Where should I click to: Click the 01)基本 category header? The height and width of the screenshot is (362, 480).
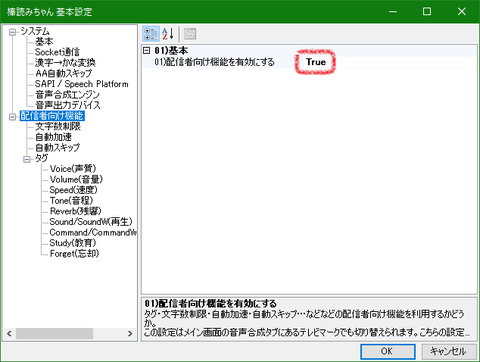point(171,51)
